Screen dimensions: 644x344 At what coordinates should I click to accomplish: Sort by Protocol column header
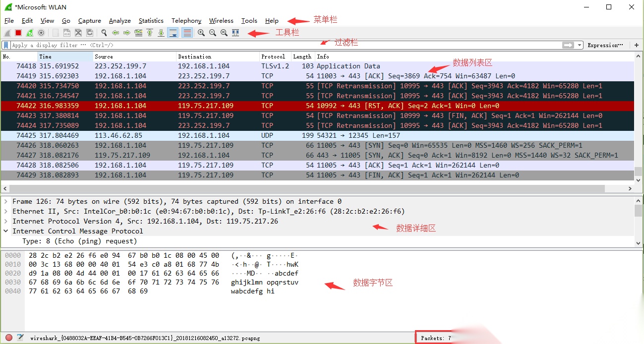point(275,57)
